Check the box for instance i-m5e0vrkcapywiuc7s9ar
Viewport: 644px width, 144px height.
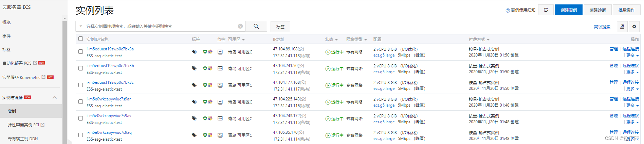tap(80, 102)
